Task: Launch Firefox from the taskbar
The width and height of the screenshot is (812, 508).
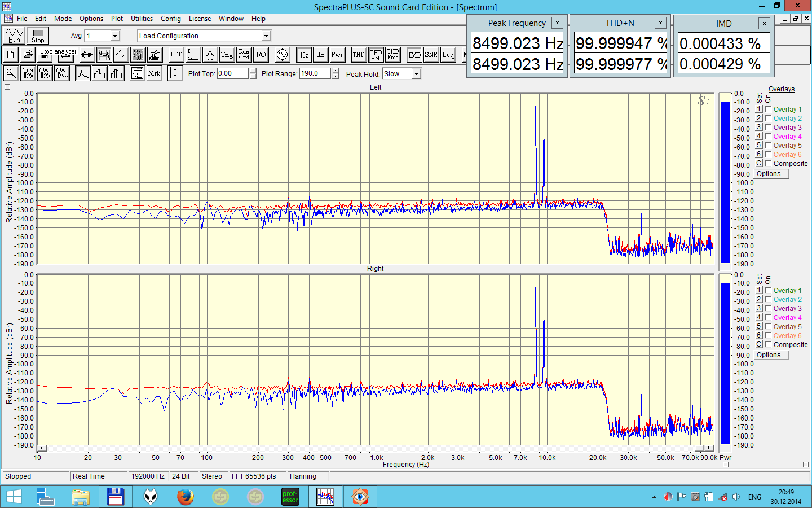Action: [x=185, y=497]
